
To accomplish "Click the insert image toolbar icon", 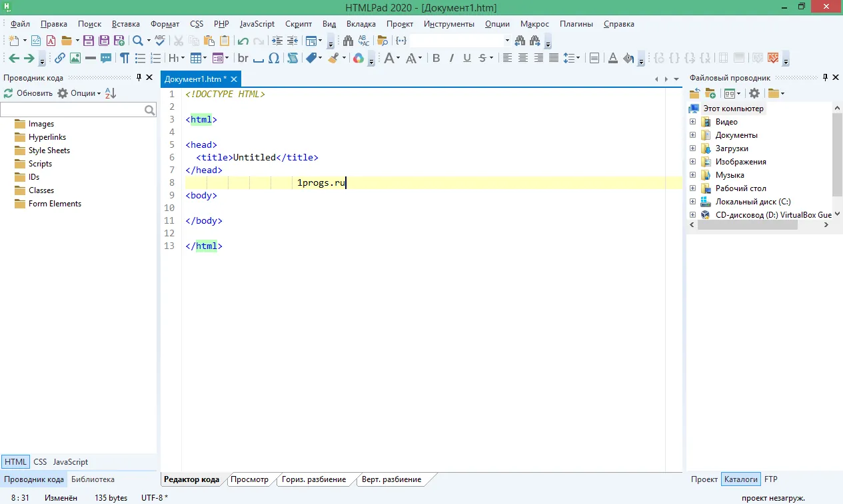I will [75, 58].
